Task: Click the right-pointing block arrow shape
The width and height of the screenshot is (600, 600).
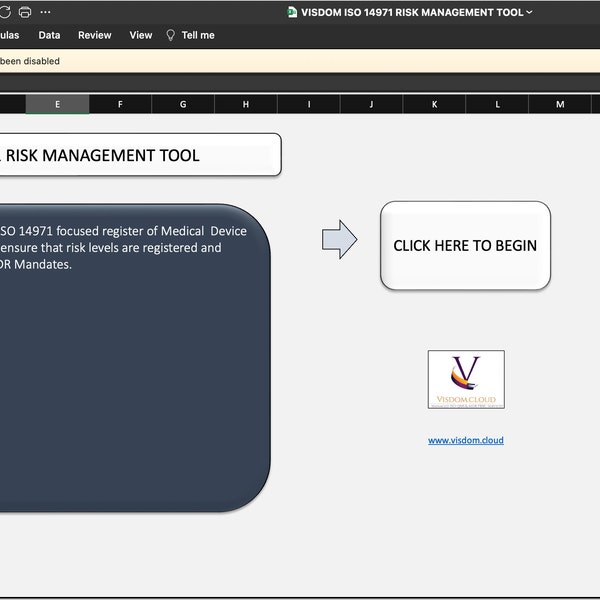Action: coord(339,240)
